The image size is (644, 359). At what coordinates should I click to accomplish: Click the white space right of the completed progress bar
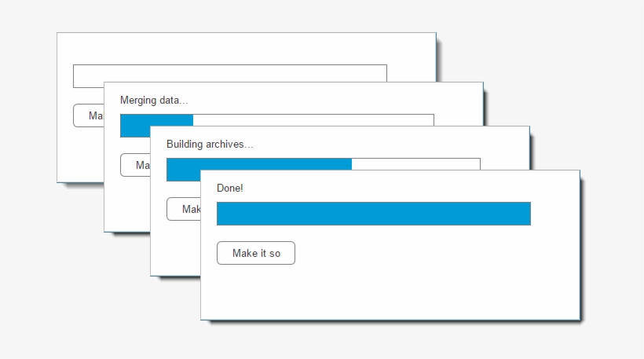[554, 214]
